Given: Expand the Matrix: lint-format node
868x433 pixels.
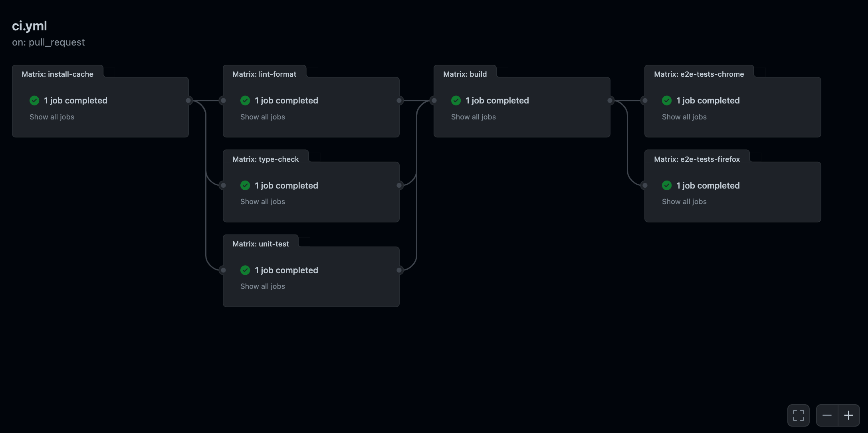Looking at the screenshot, I should pos(262,117).
